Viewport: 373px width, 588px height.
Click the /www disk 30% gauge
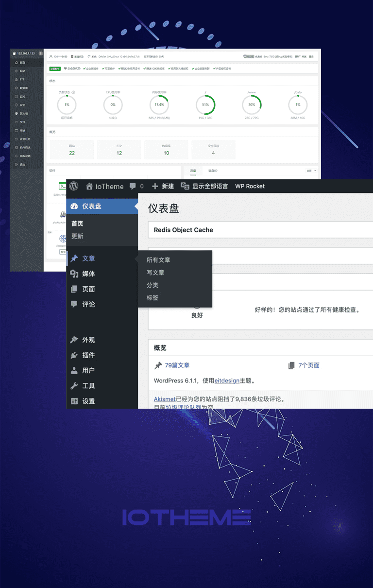252,105
